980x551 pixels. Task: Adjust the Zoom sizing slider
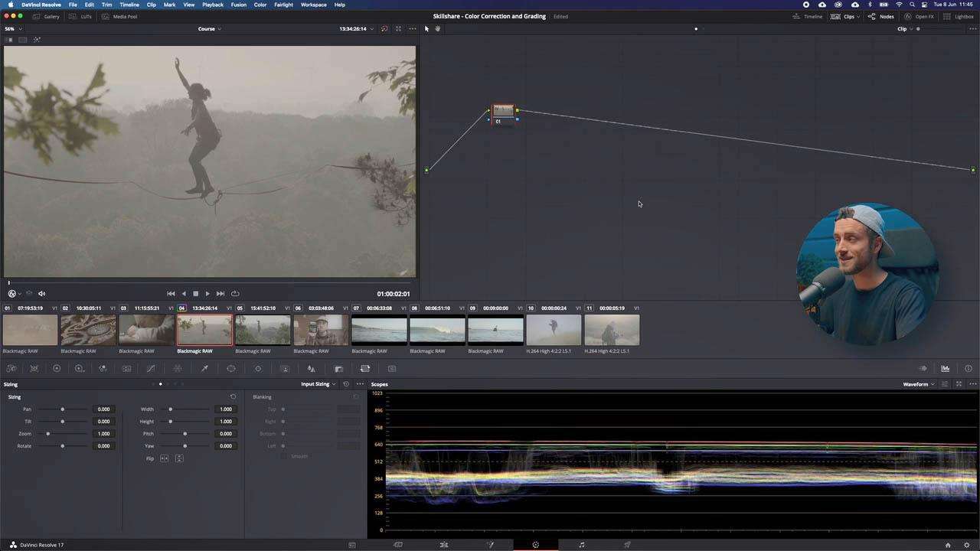(64, 434)
